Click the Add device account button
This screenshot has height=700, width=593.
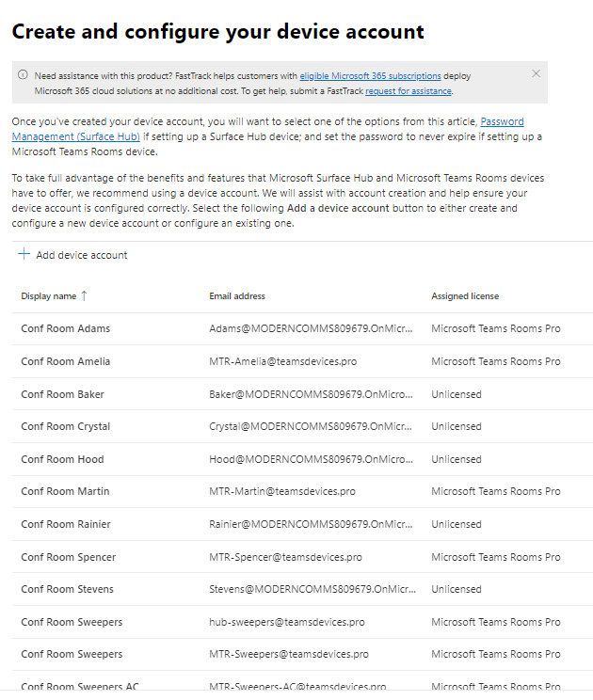(72, 255)
